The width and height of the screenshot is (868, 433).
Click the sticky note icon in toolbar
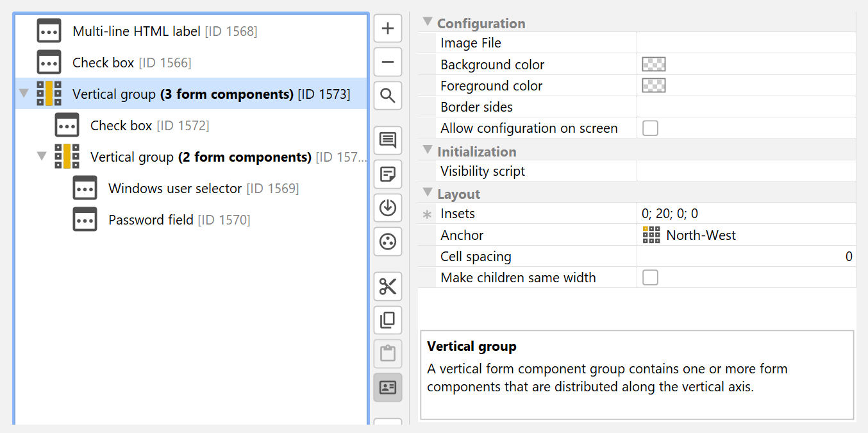(388, 174)
